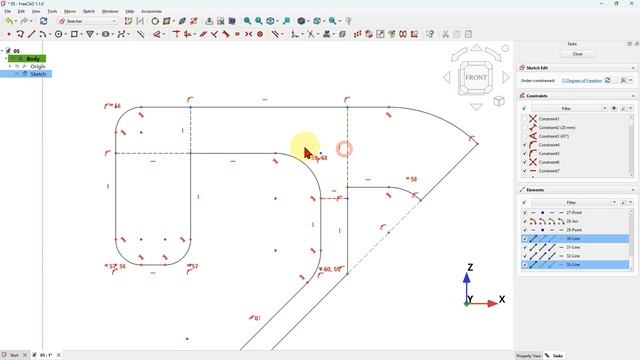The width and height of the screenshot is (640, 360).
Task: Expand the Origin tree node
Action: (10, 66)
